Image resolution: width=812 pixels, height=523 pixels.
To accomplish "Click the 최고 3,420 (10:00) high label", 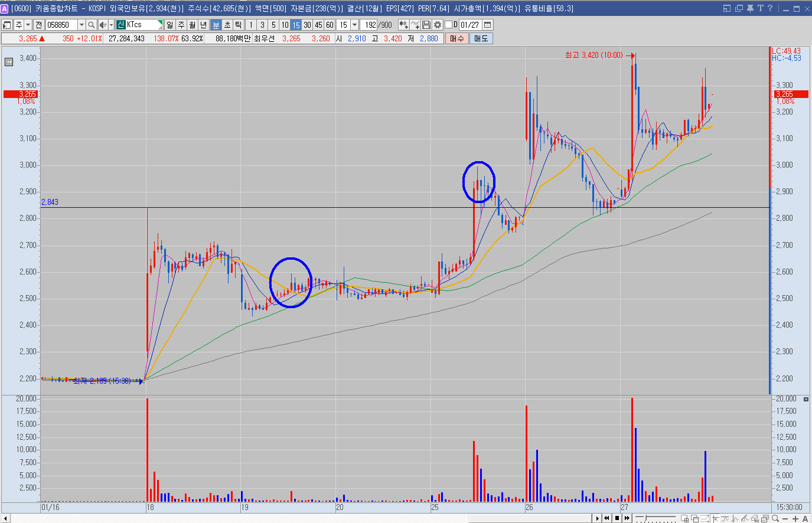I will [x=593, y=55].
